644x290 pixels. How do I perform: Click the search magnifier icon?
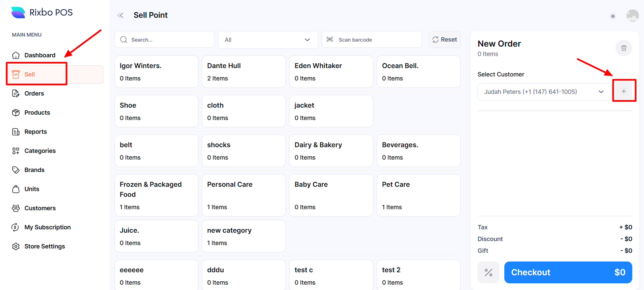pyautogui.click(x=124, y=40)
